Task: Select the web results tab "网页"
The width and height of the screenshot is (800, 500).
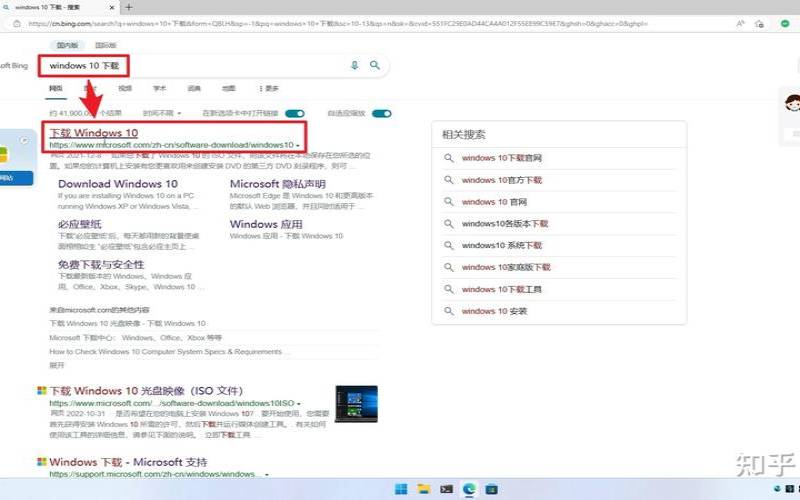Action: (x=56, y=88)
